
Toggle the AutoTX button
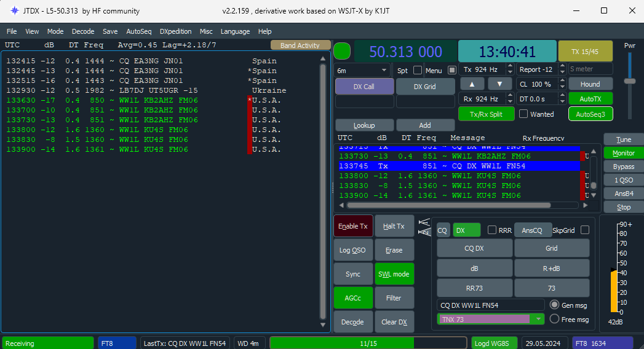[590, 99]
